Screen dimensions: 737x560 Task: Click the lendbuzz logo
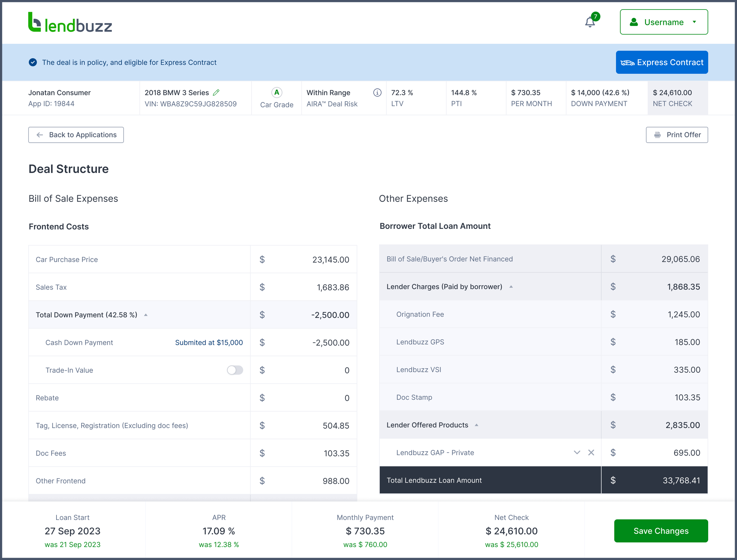pos(70,22)
